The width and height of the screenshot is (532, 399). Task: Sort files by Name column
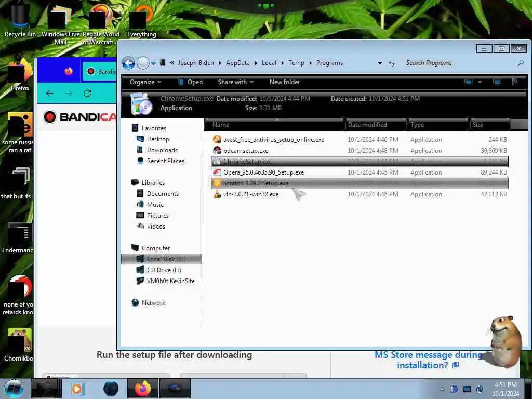click(274, 125)
